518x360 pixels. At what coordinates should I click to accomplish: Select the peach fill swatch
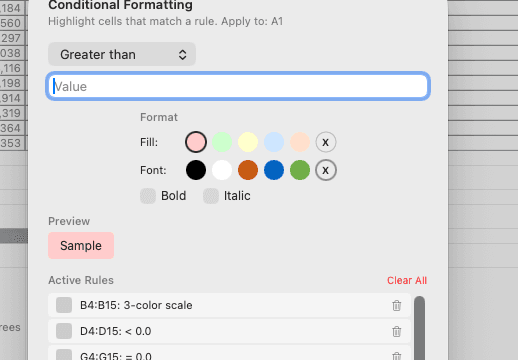[300, 142]
